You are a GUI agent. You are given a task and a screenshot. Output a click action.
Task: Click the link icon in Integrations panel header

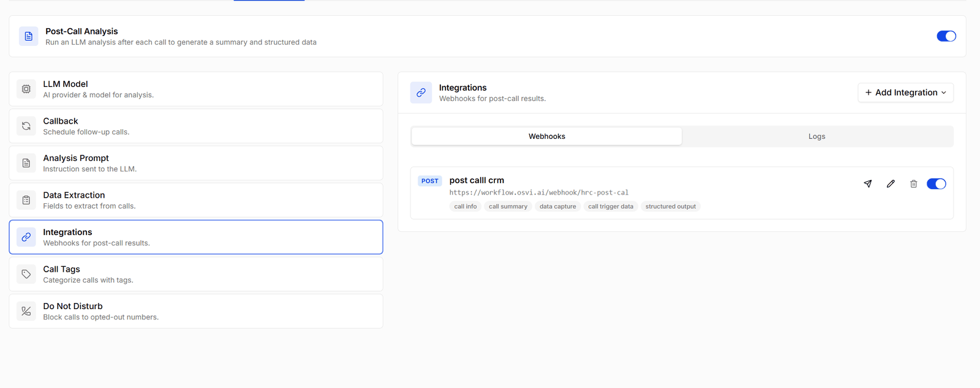pyautogui.click(x=421, y=92)
